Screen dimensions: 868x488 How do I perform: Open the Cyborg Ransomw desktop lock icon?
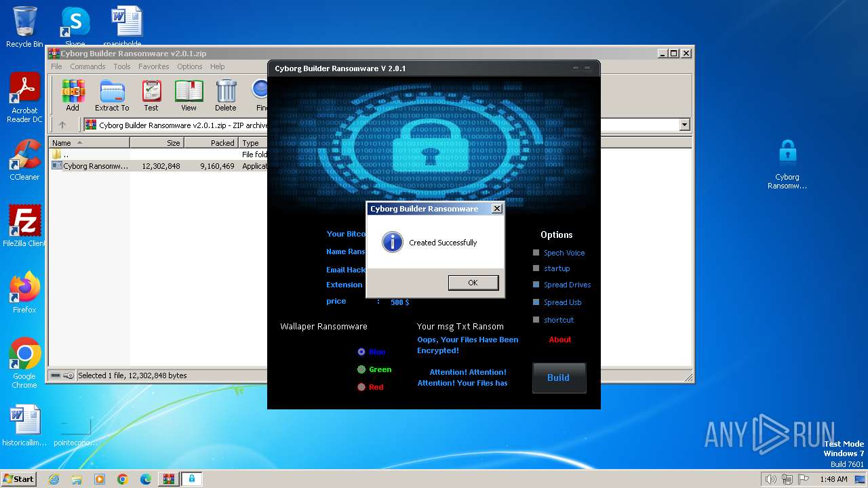click(x=787, y=165)
